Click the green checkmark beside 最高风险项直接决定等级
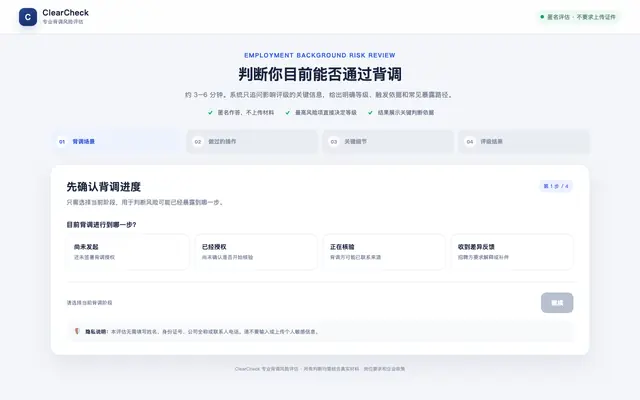640x400 pixels. click(x=288, y=112)
